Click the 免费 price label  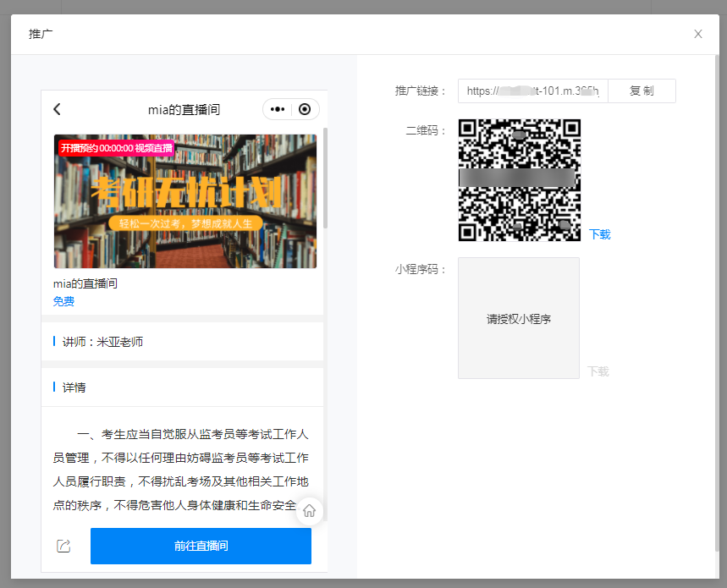(63, 302)
